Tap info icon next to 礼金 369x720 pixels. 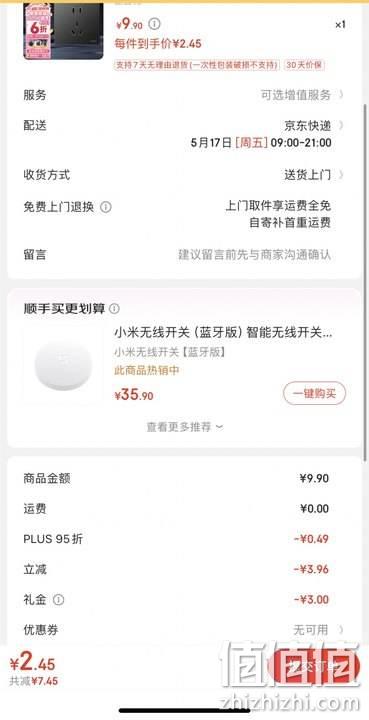58,600
